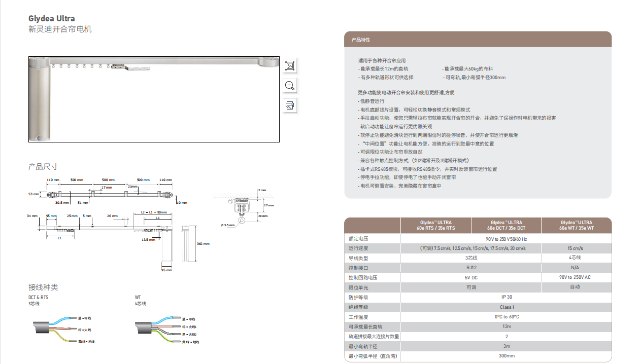Click the "WT" wiring label

(x=138, y=298)
